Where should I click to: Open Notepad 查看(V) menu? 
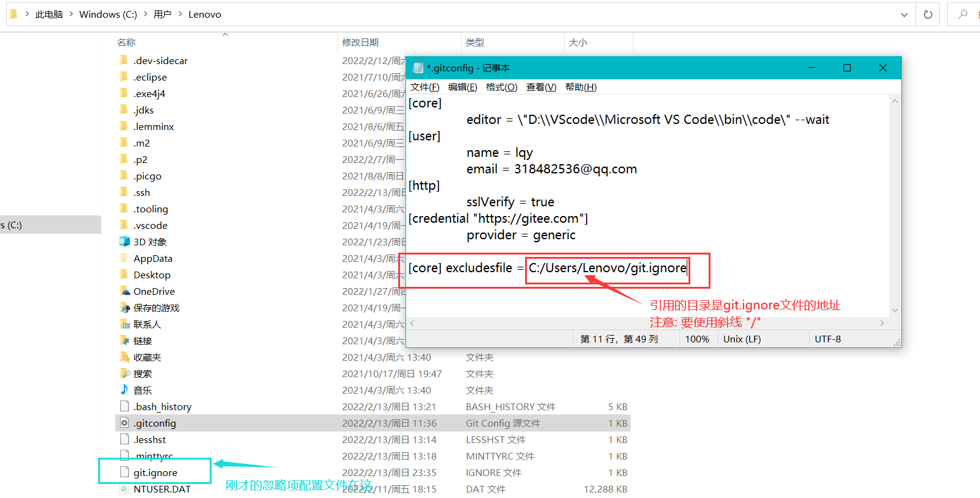click(541, 87)
